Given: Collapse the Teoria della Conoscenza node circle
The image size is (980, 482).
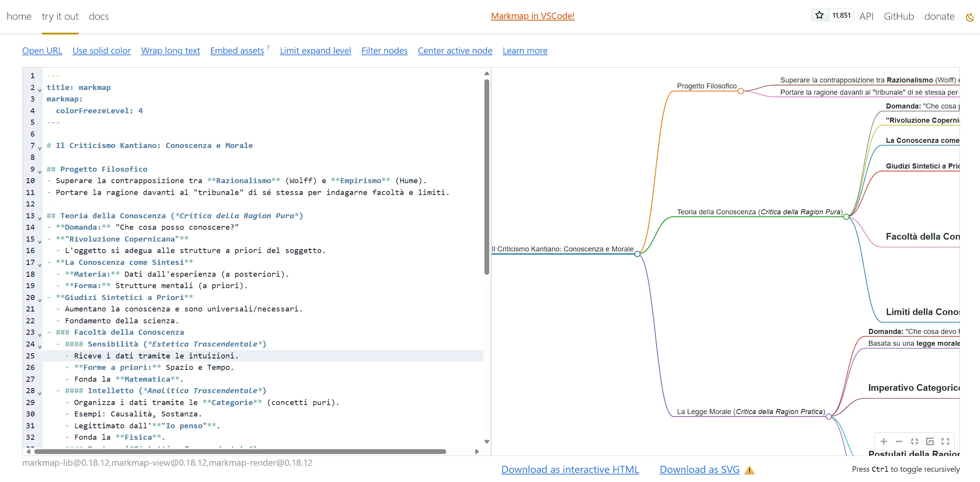Looking at the screenshot, I should click(846, 217).
